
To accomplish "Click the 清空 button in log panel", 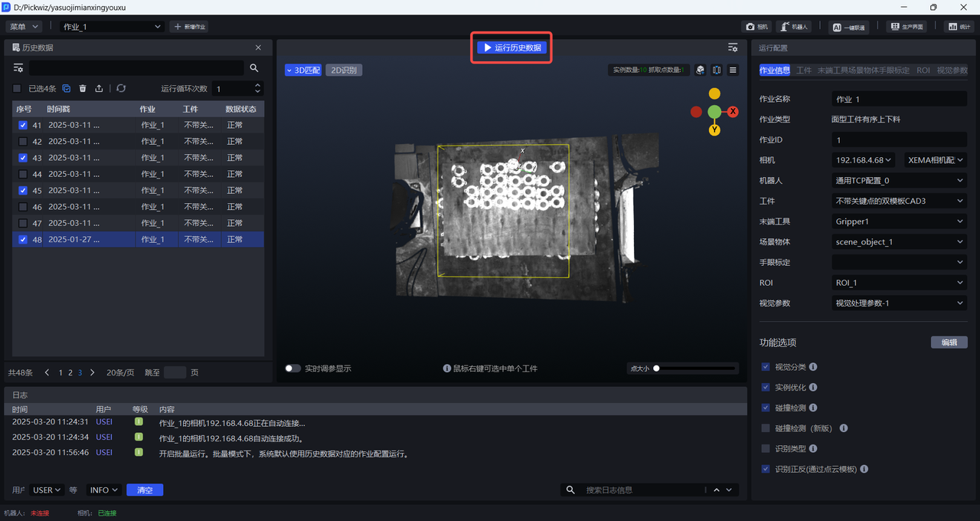I will point(145,490).
